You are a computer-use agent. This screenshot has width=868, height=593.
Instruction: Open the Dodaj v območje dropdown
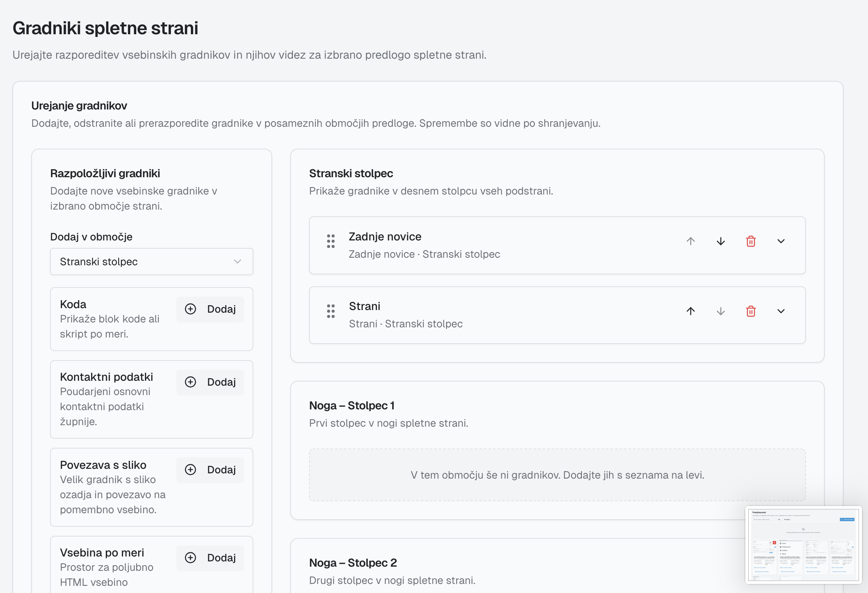[151, 262]
